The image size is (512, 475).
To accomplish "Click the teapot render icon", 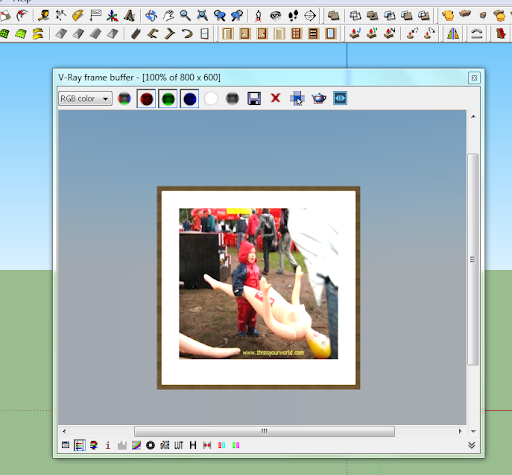I will (319, 99).
